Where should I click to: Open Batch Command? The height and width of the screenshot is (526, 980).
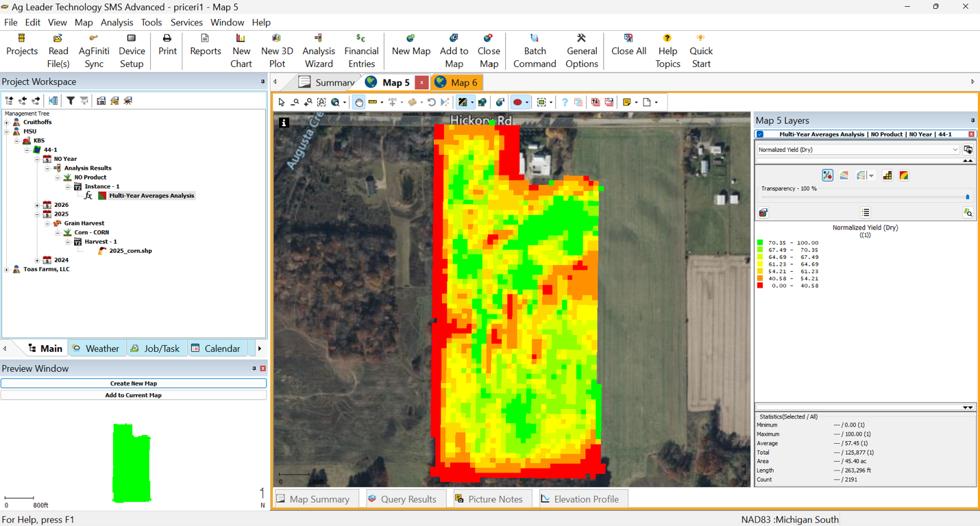(535, 51)
